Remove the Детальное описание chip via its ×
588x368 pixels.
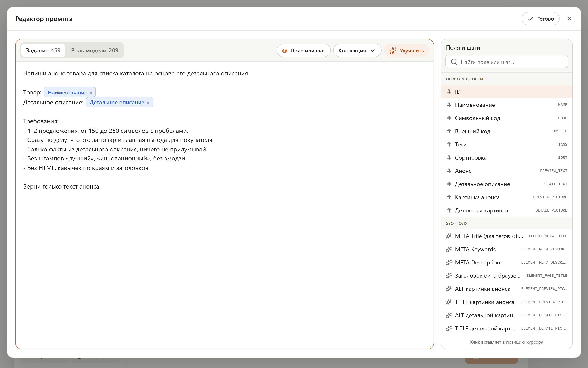148,103
